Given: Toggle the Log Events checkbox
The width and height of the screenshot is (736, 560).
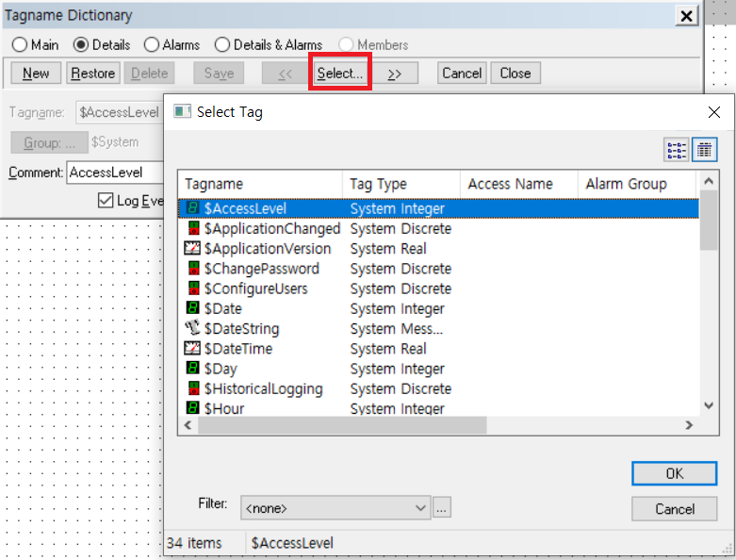Looking at the screenshot, I should [x=106, y=201].
